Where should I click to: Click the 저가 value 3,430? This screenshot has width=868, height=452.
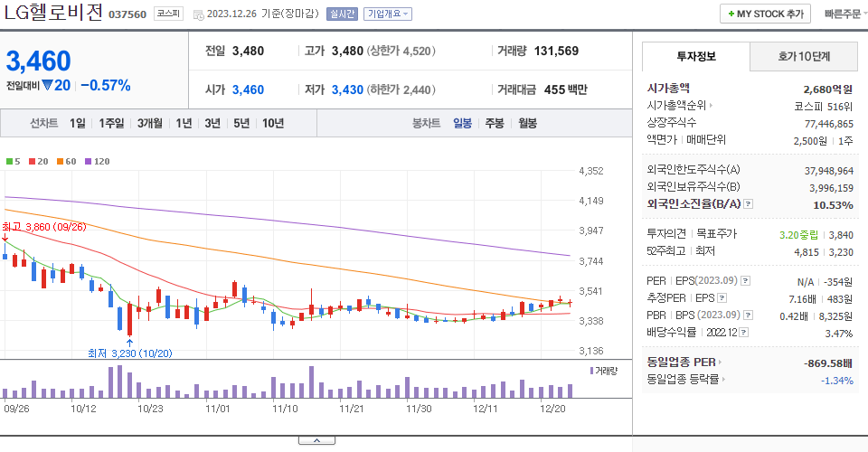pyautogui.click(x=347, y=89)
